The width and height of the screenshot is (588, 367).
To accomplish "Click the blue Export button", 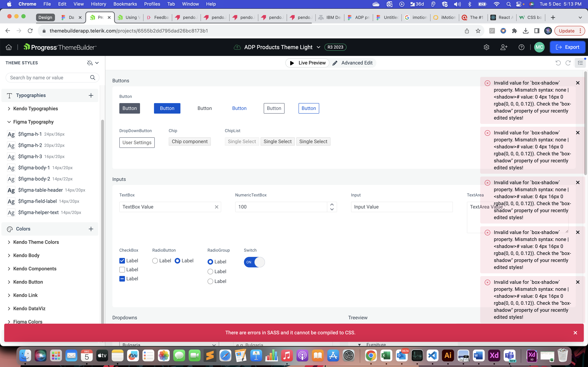I will pos(567,47).
